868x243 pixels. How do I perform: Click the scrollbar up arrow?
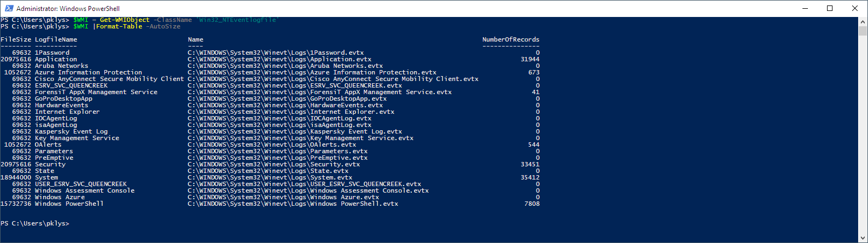tap(863, 21)
